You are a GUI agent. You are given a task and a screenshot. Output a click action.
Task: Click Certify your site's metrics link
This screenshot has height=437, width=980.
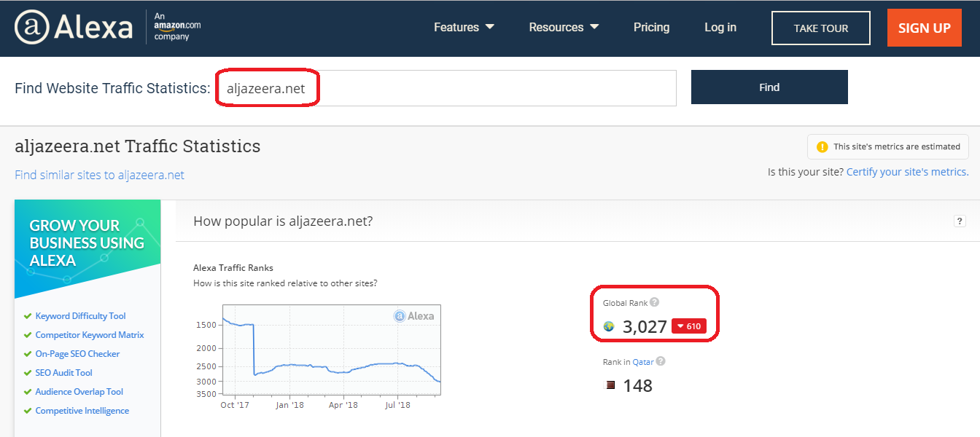906,172
